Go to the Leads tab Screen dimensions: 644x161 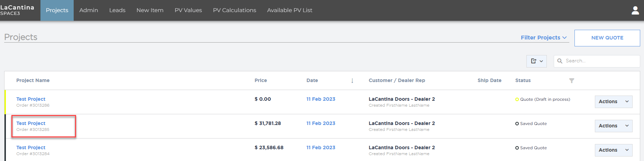point(117,10)
